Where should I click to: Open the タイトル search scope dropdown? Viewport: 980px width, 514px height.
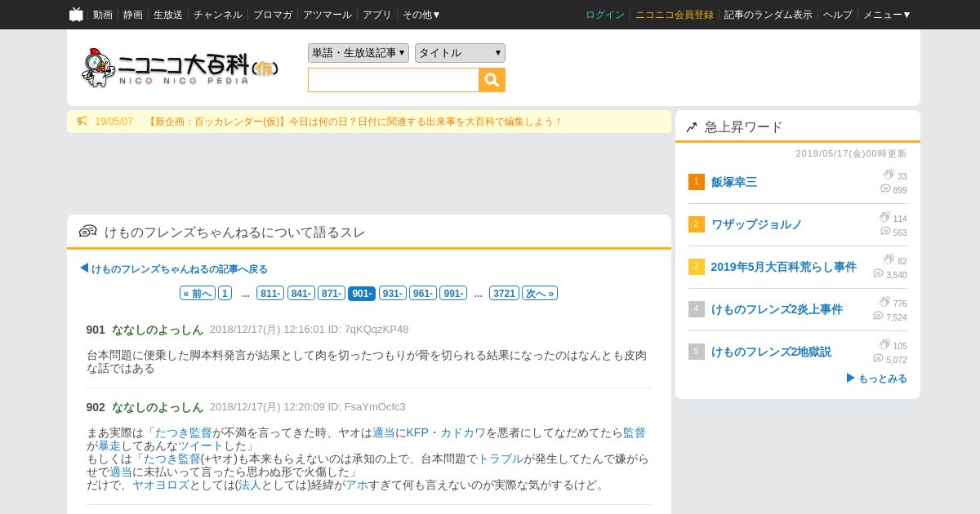pos(460,53)
